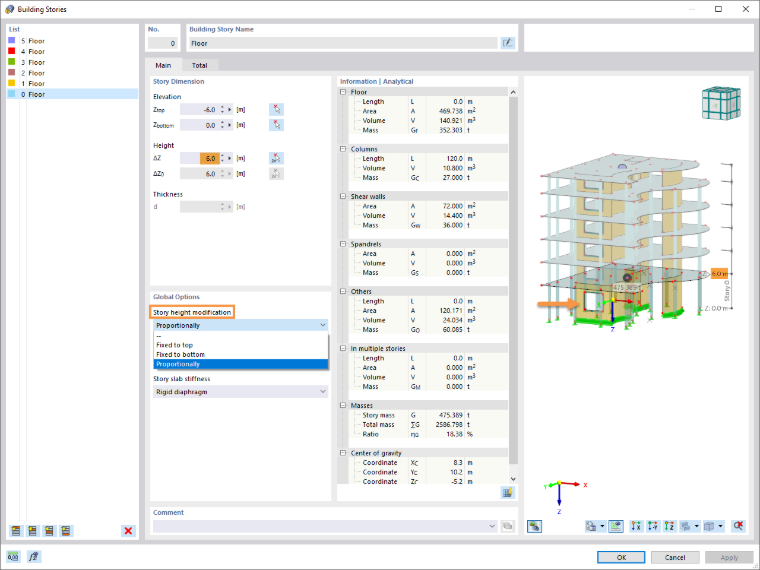Select story 5 Floor in list
Viewport: 760px width, 570px height.
pos(73,41)
